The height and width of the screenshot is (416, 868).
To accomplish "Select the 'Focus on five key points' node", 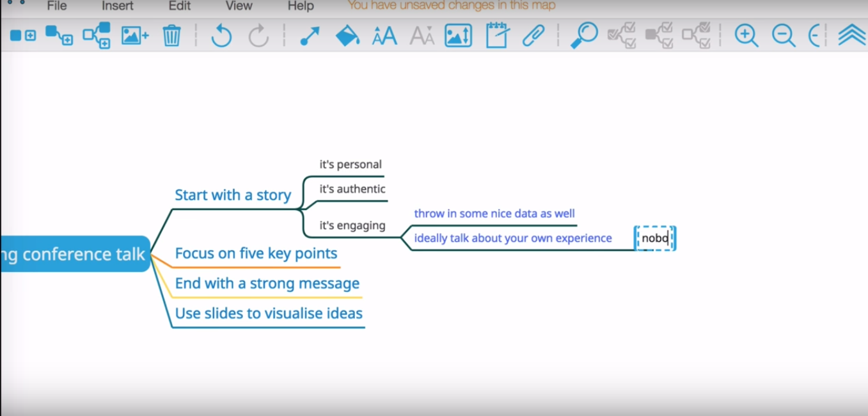I will point(256,253).
